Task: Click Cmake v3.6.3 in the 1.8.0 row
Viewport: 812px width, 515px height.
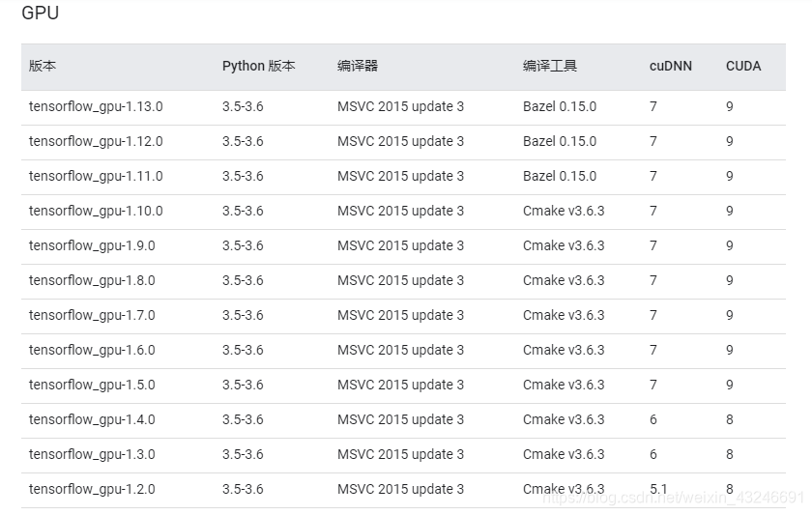Action: (x=564, y=280)
